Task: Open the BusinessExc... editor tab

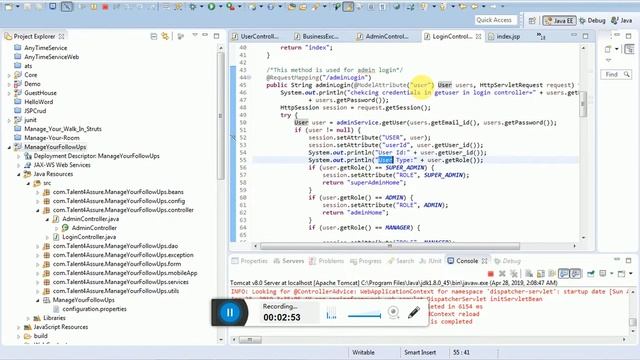Action: coord(317,36)
